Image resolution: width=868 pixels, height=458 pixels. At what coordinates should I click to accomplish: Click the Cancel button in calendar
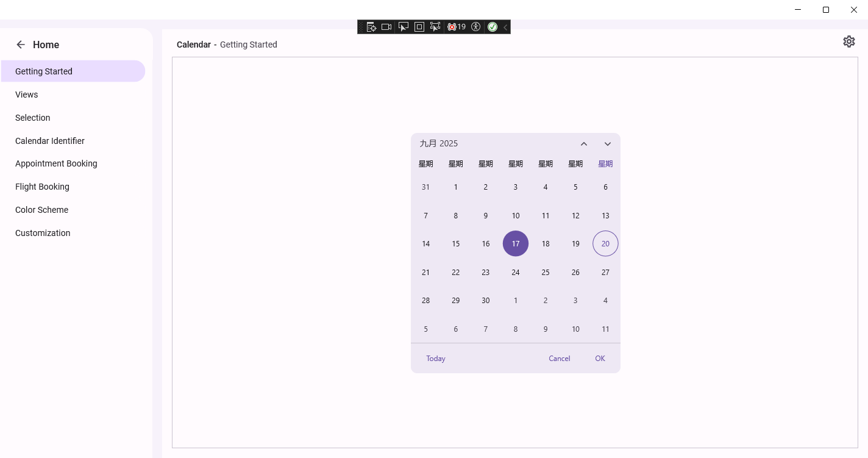pos(560,359)
